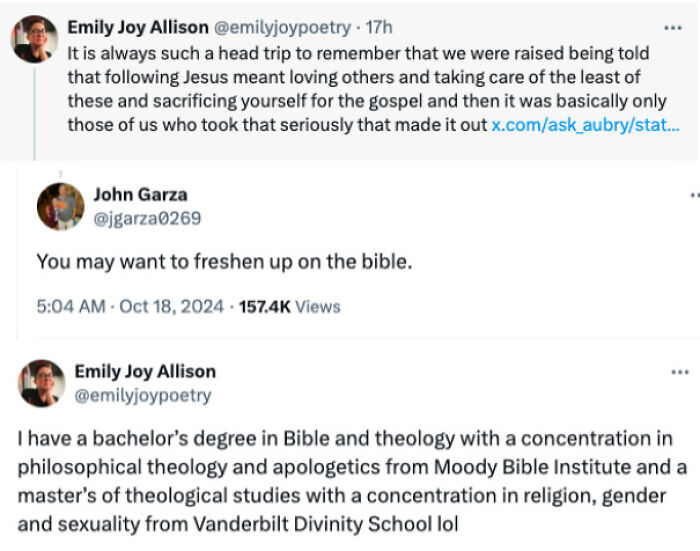700x551 pixels.
Task: Click Emily's avatar on the degree reply
Action: [42, 383]
